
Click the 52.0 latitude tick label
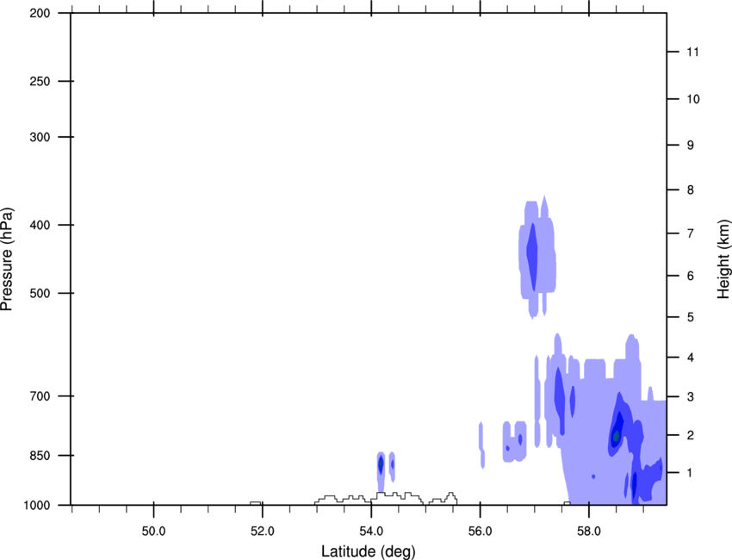coord(263,532)
